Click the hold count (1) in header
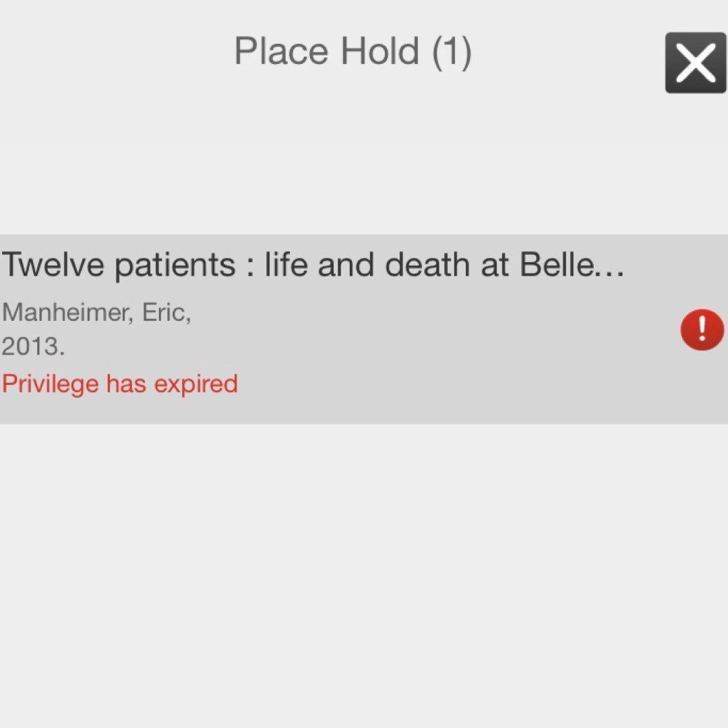728x728 pixels. [452, 51]
